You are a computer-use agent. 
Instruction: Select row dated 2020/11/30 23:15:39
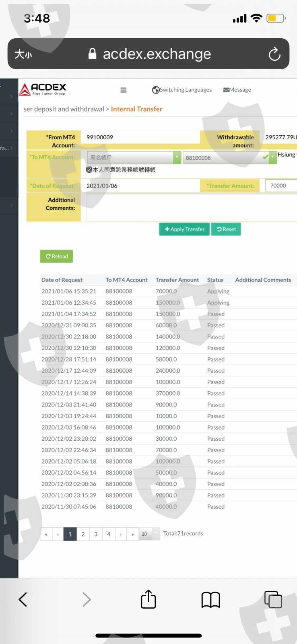pyautogui.click(x=168, y=495)
